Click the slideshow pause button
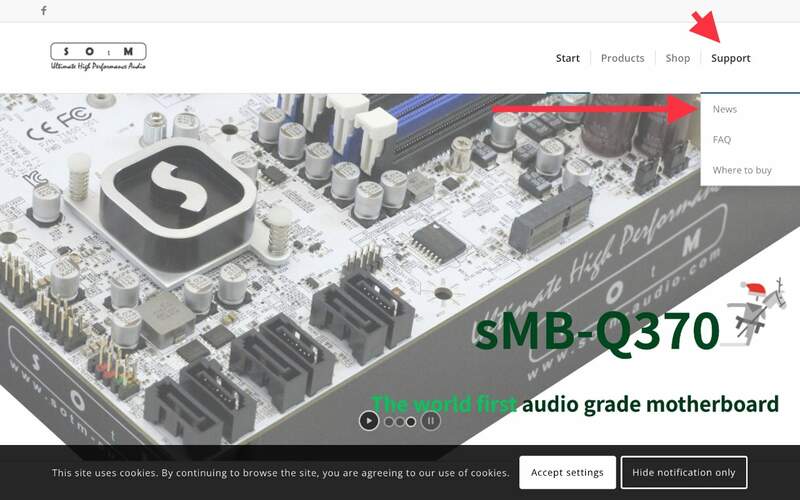The image size is (800, 500). 431,421
